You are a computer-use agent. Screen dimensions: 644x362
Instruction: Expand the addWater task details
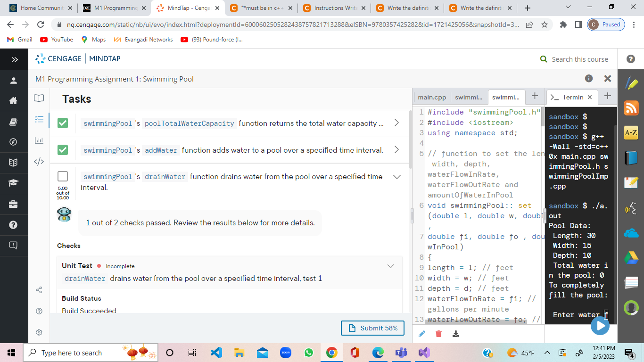(396, 150)
